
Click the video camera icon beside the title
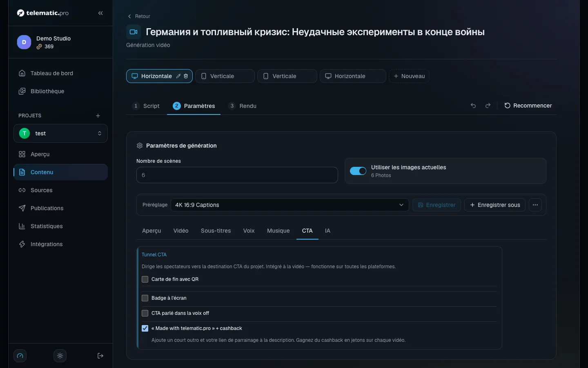pyautogui.click(x=134, y=32)
